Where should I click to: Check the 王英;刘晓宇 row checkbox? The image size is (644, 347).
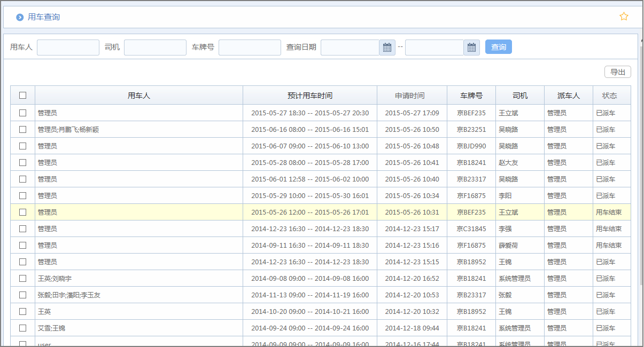pos(22,278)
